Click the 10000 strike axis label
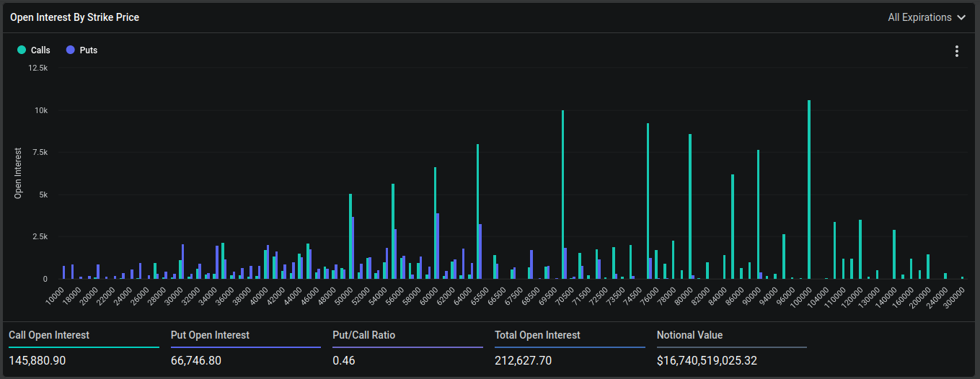This screenshot has width=980, height=379. point(55,295)
